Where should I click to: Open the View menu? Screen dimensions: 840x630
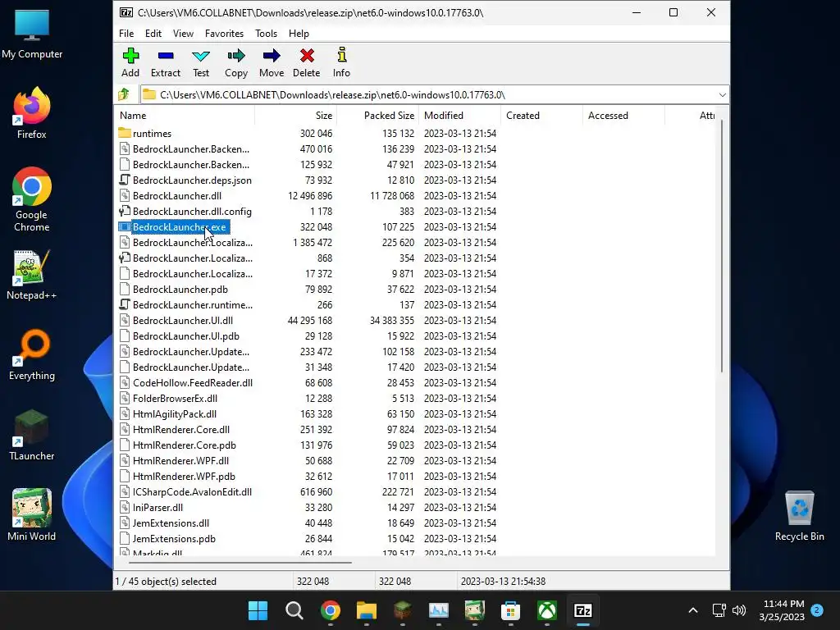(x=183, y=33)
